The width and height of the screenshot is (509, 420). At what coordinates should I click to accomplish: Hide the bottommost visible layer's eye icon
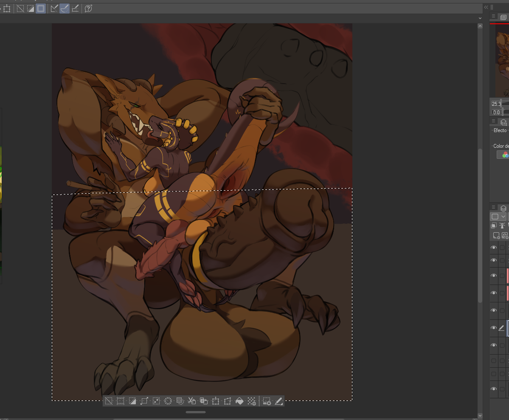pos(494,389)
